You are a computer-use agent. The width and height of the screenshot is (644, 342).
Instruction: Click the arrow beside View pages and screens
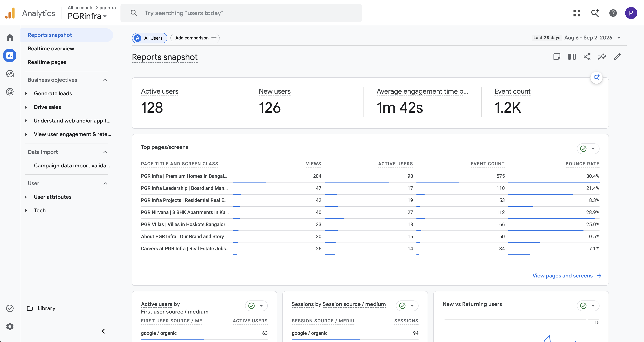tap(599, 276)
